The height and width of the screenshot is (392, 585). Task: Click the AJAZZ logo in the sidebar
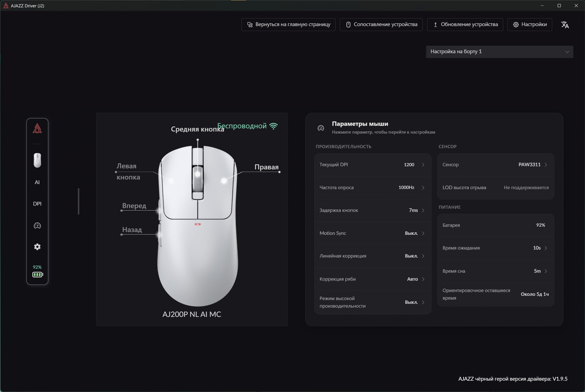(x=37, y=129)
